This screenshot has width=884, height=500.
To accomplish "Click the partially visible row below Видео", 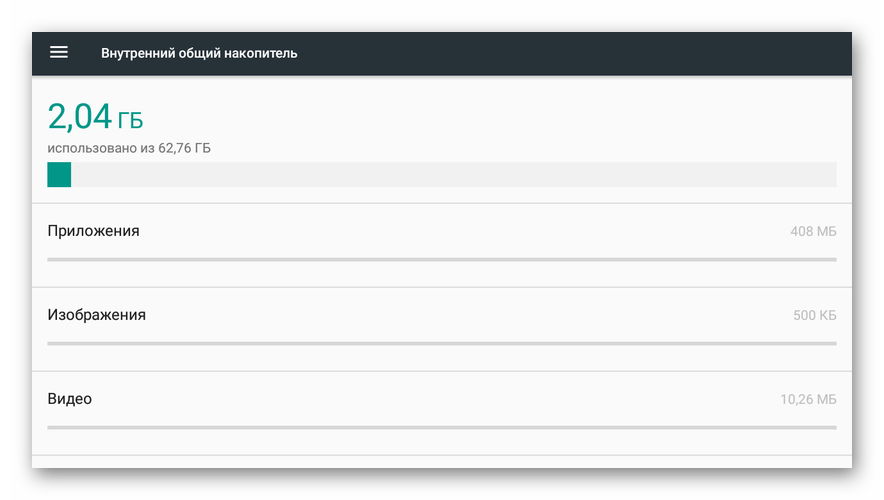I will click(441, 462).
